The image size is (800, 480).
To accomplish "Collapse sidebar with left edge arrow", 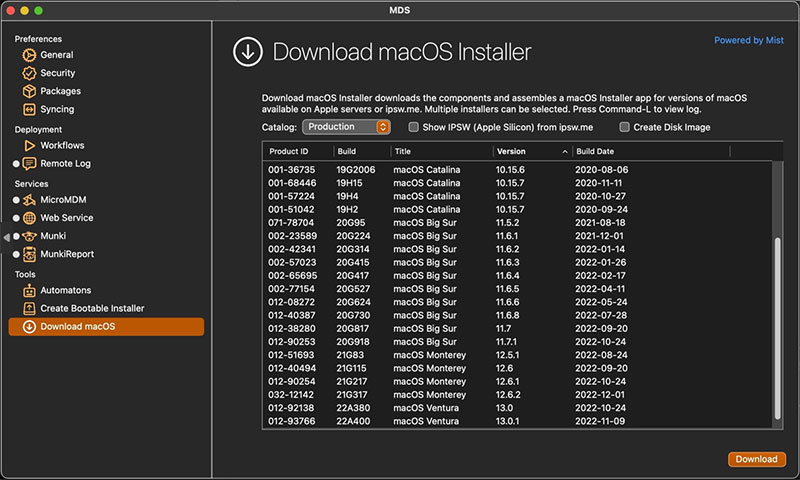I will point(6,237).
